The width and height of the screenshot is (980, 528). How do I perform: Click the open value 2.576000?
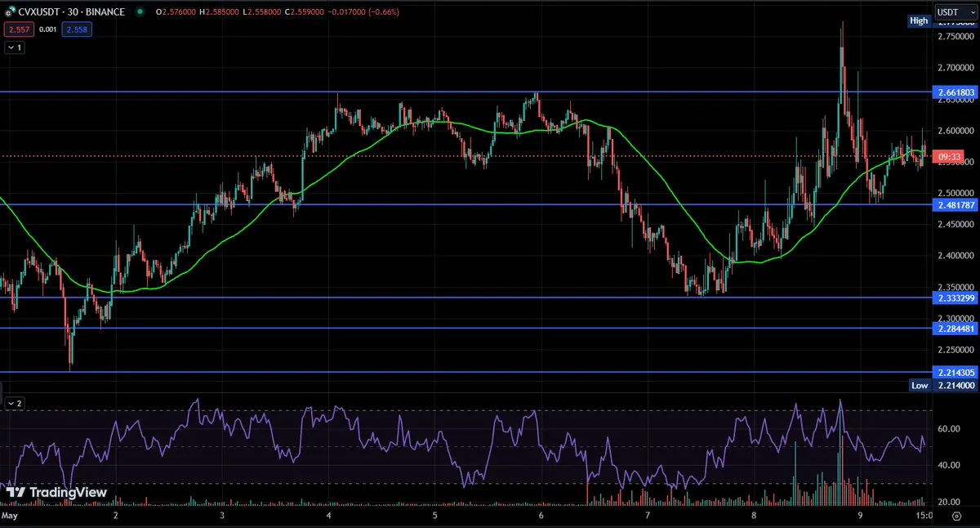click(x=177, y=12)
